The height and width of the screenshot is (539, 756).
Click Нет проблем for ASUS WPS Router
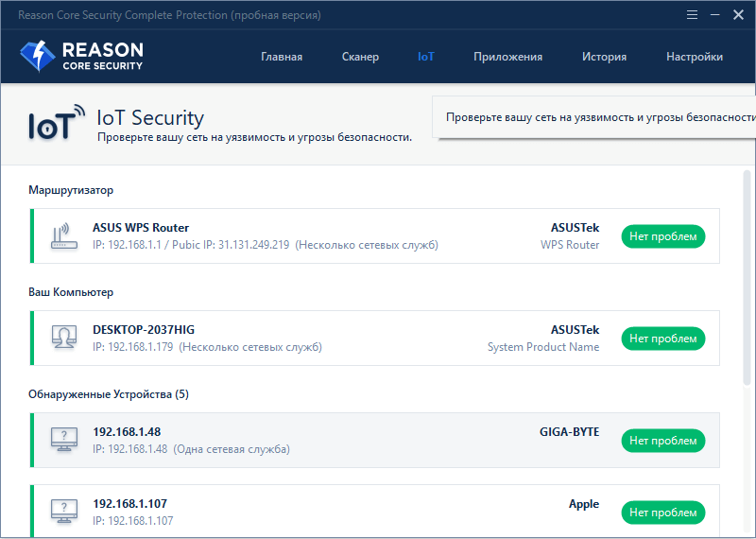pyautogui.click(x=663, y=236)
